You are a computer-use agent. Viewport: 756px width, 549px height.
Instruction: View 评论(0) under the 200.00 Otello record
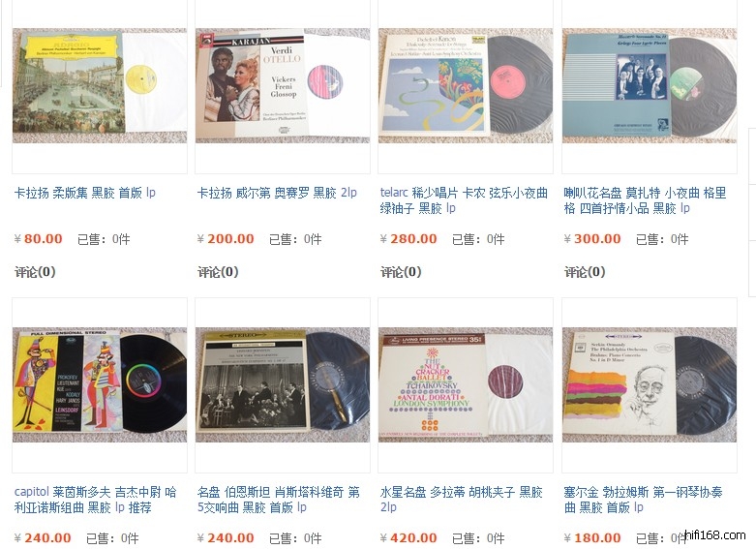[218, 272]
